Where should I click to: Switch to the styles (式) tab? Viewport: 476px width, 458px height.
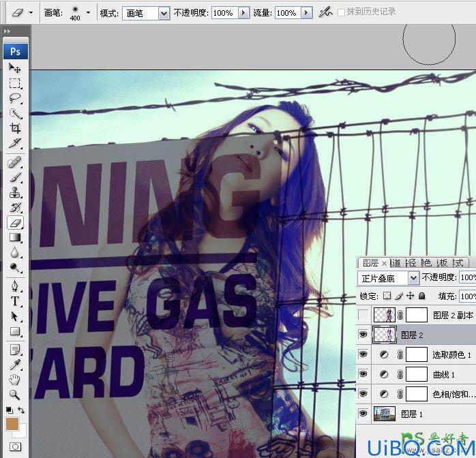[458, 262]
